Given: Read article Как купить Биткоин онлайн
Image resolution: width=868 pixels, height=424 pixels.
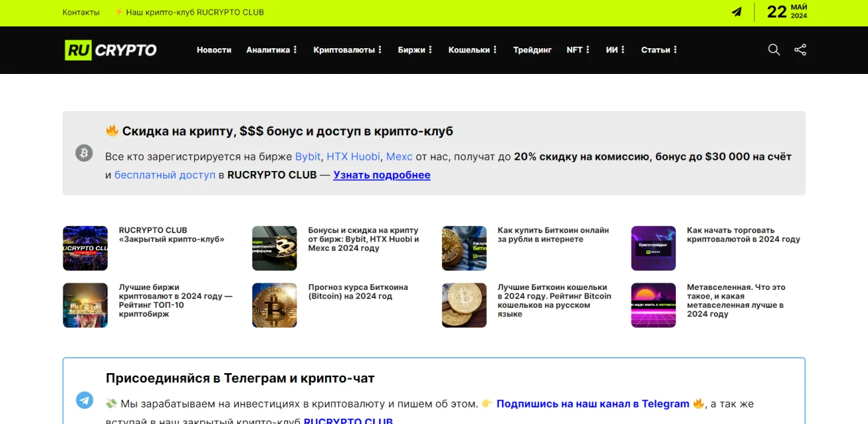Looking at the screenshot, I should click(x=554, y=235).
